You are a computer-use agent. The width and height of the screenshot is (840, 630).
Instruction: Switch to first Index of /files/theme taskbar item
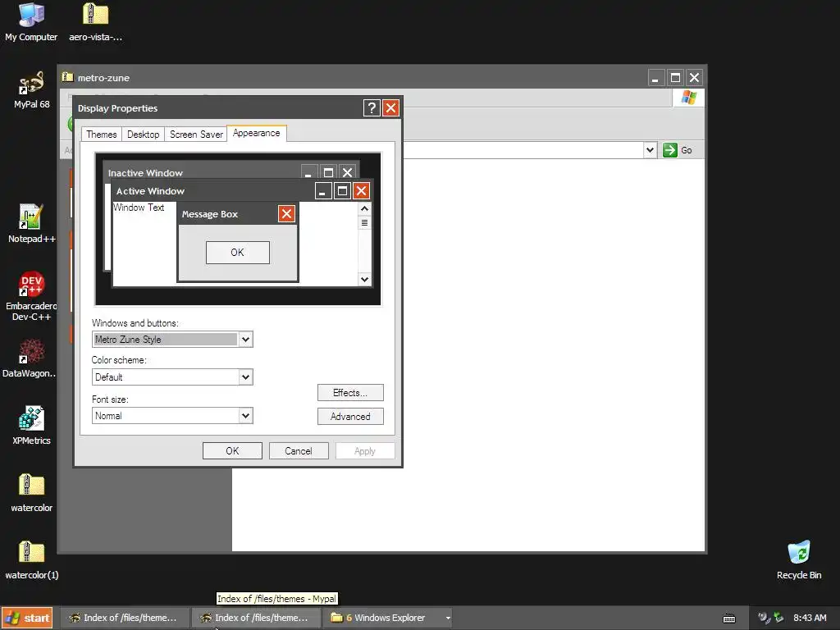(124, 618)
